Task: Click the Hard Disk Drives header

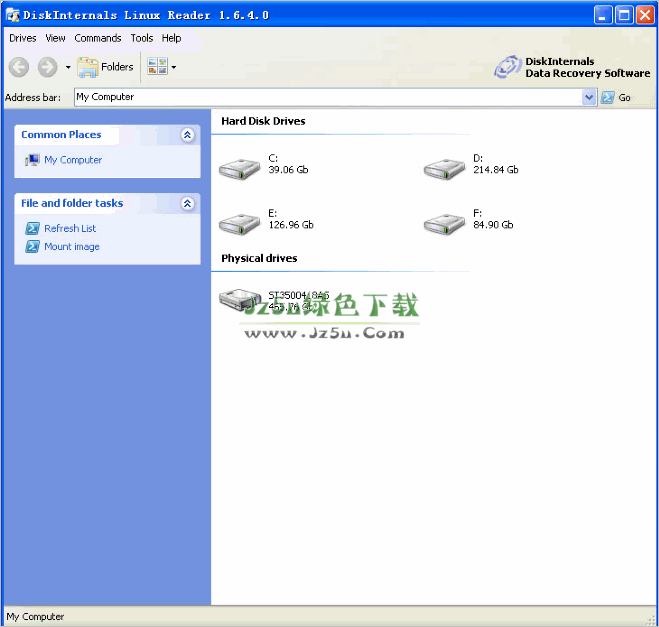Action: tap(263, 121)
